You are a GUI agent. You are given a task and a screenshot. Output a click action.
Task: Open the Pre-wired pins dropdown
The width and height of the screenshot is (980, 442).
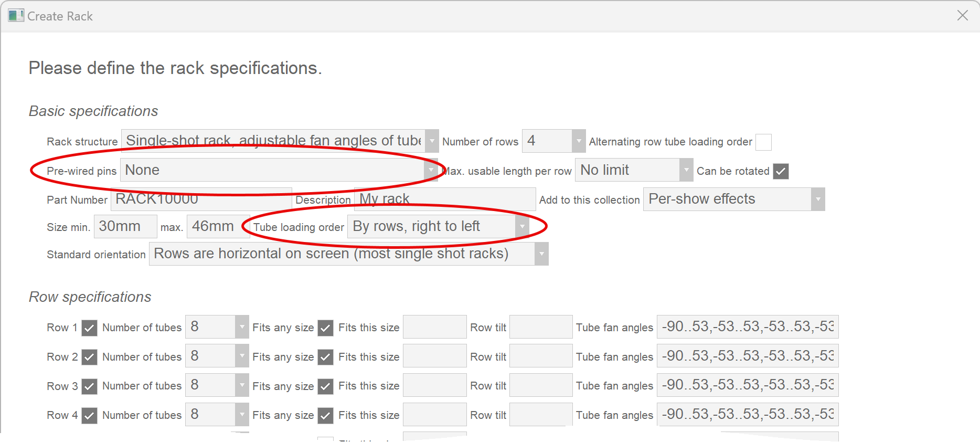click(430, 170)
